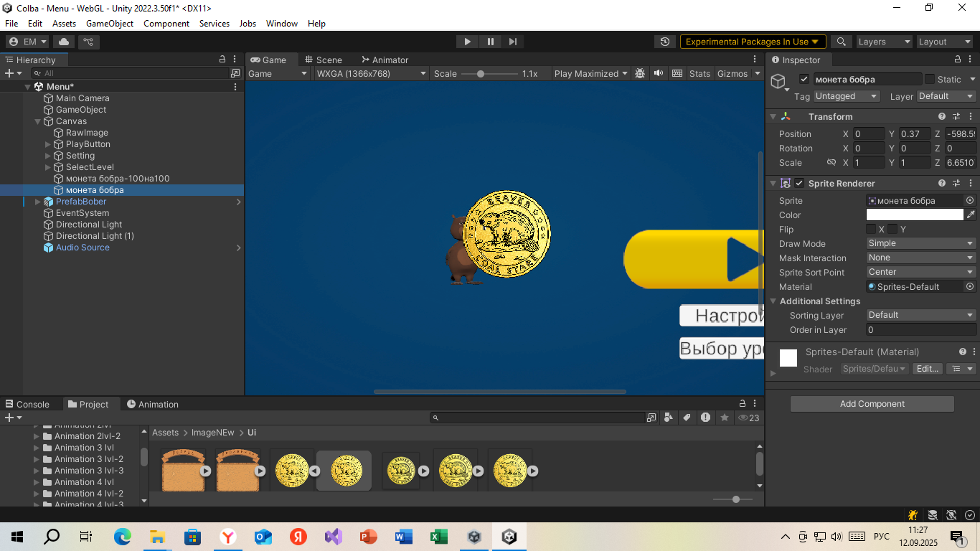This screenshot has width=980, height=551.
Task: Toggle the Static checkbox
Action: [x=930, y=79]
